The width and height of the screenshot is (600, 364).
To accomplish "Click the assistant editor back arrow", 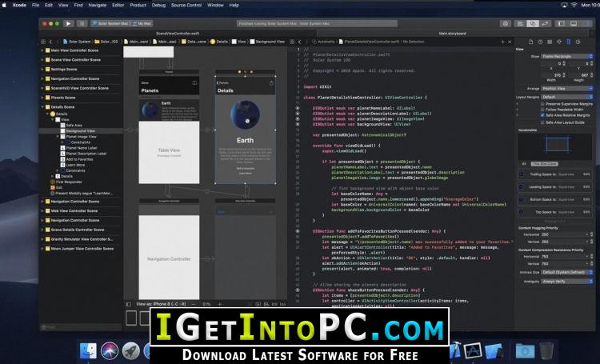I will tap(300, 42).
